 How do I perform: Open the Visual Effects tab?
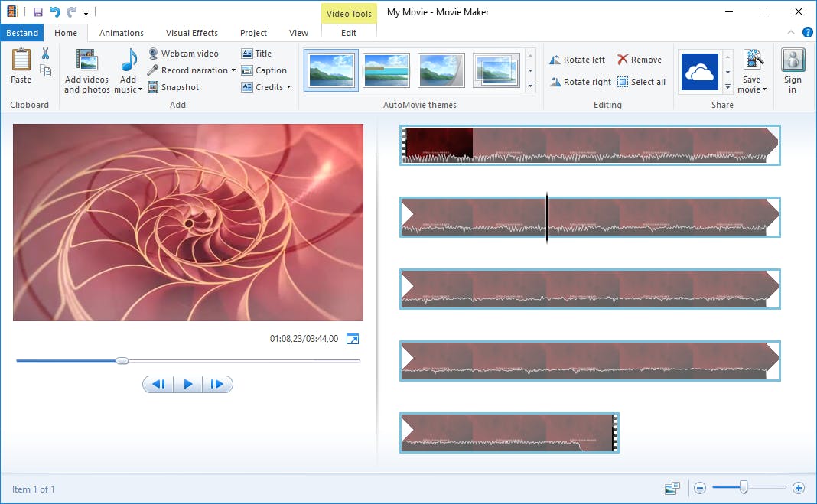(x=192, y=33)
